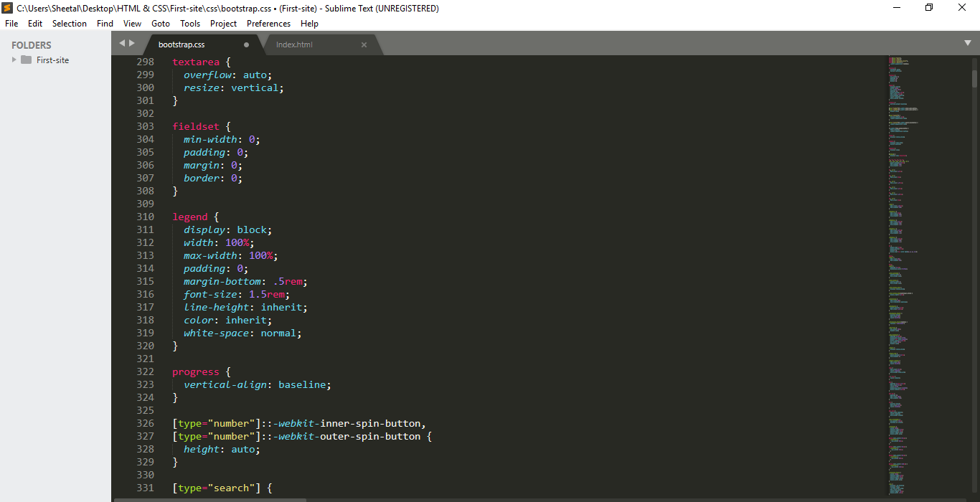Place cursor on the legend selector
The width and height of the screenshot is (980, 502).
click(190, 217)
